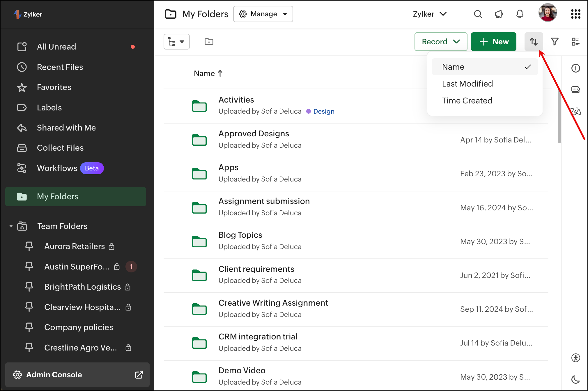The height and width of the screenshot is (391, 588).
Task: Click the Design label link
Action: click(x=324, y=112)
